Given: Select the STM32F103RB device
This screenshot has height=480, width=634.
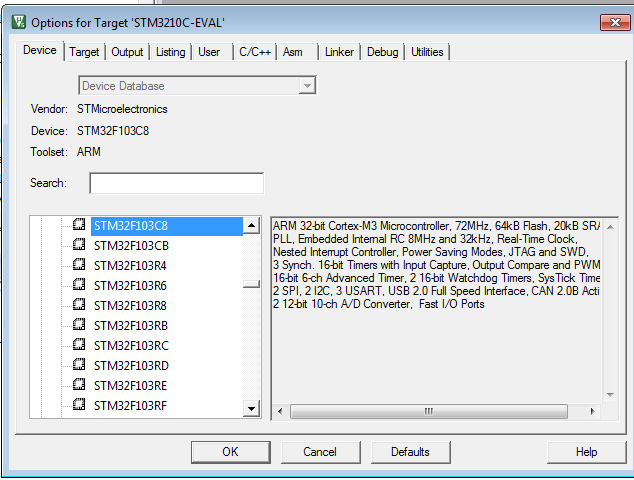Looking at the screenshot, I should (131, 326).
